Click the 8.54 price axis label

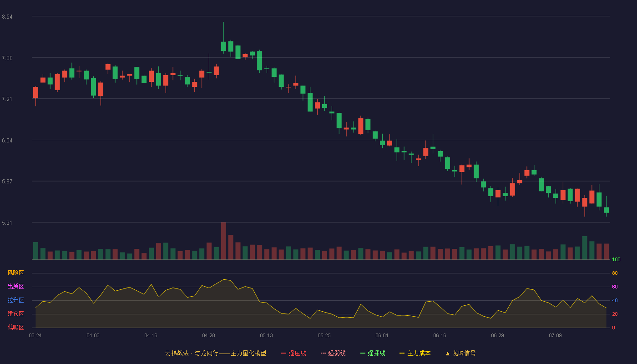[7, 17]
